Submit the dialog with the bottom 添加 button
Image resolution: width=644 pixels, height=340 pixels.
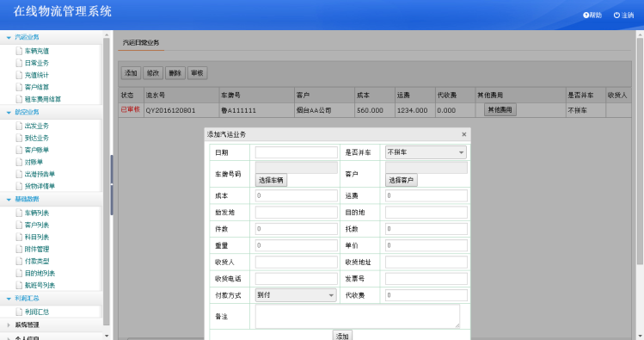(342, 336)
